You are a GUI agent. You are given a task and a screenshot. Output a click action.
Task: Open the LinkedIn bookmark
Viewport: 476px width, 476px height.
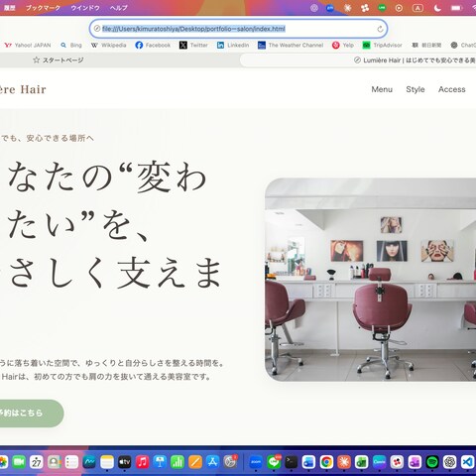click(233, 45)
